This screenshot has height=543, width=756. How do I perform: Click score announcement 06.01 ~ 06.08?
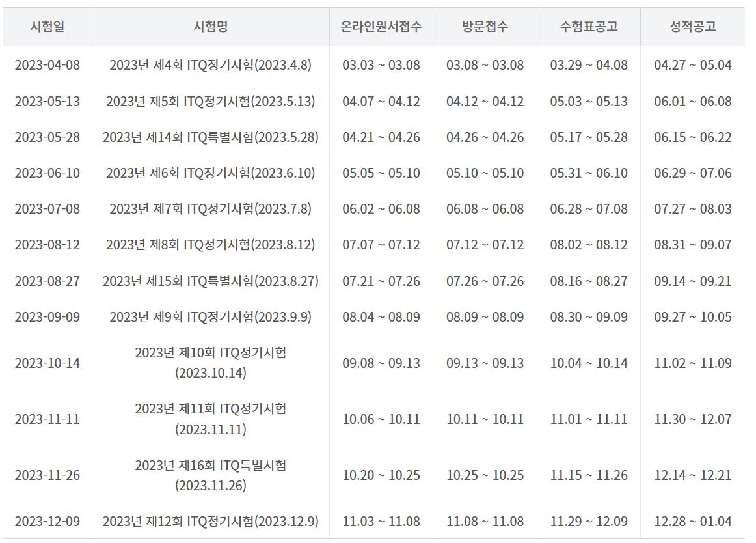pyautogui.click(x=692, y=102)
